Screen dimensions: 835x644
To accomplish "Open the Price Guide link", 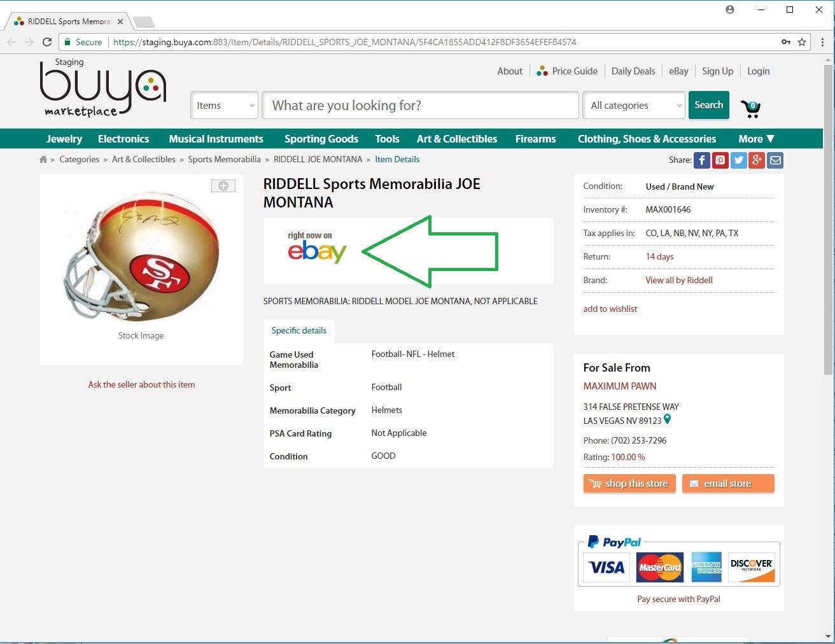I will [x=567, y=71].
